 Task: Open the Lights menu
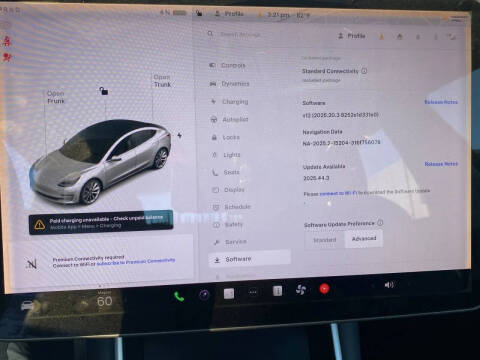click(x=226, y=155)
